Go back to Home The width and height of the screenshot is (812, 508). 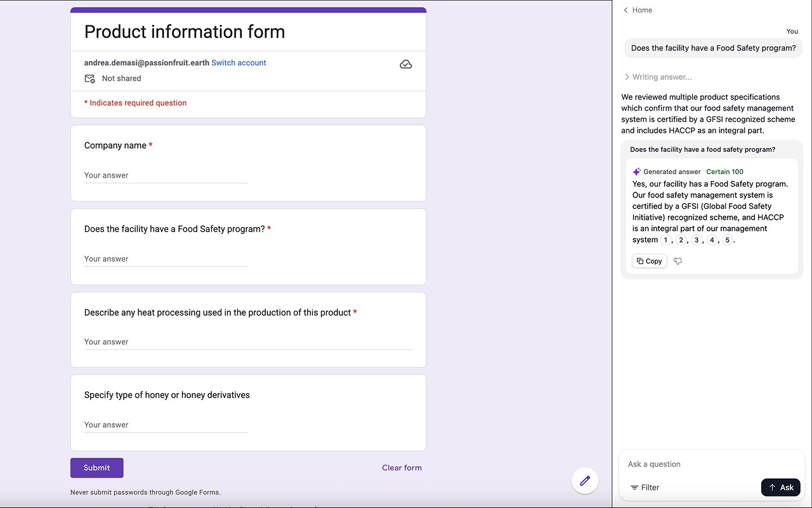point(638,10)
